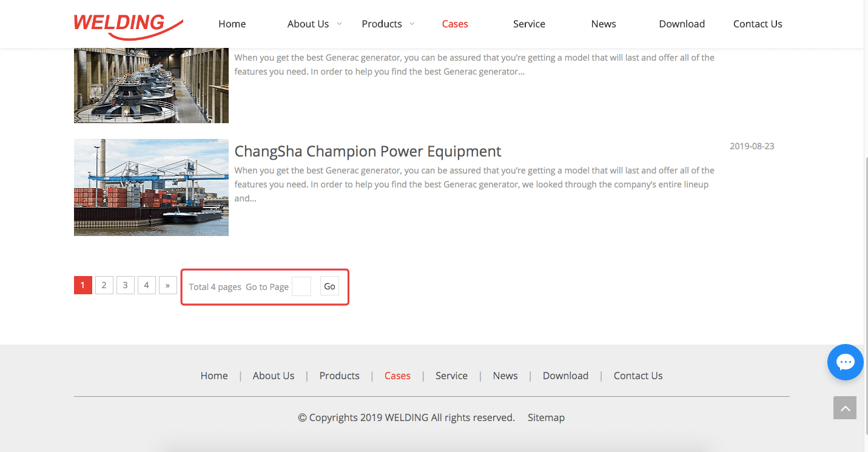Open Download in the top navigation

[x=682, y=24]
